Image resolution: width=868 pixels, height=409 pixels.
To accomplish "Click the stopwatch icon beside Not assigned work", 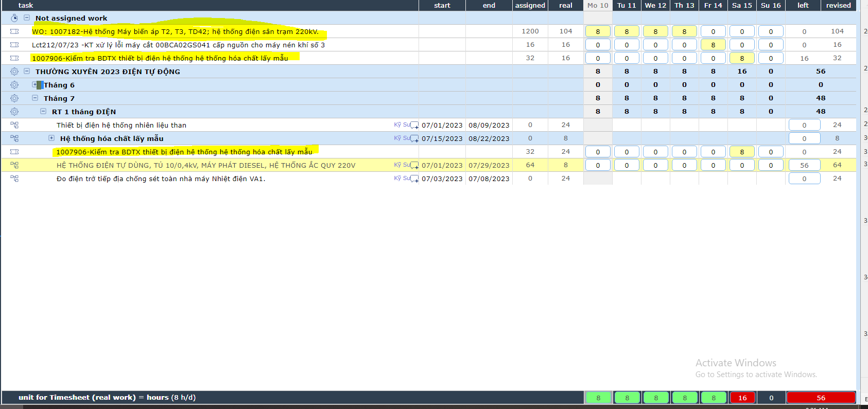I will (x=14, y=18).
